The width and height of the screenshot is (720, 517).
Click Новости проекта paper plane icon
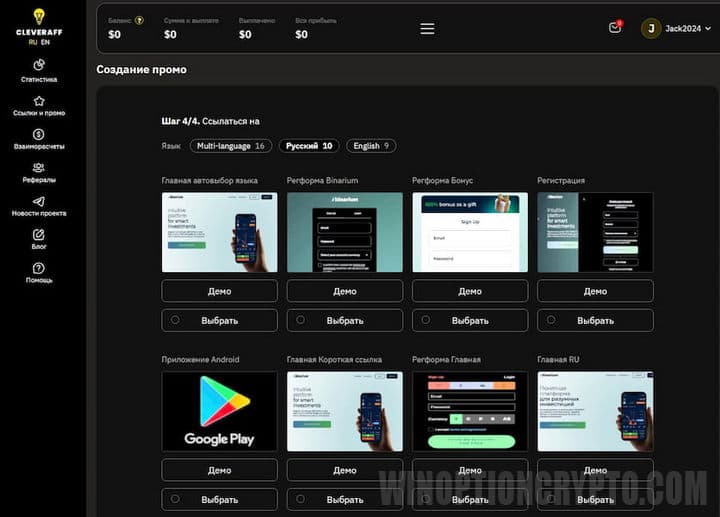(x=39, y=201)
